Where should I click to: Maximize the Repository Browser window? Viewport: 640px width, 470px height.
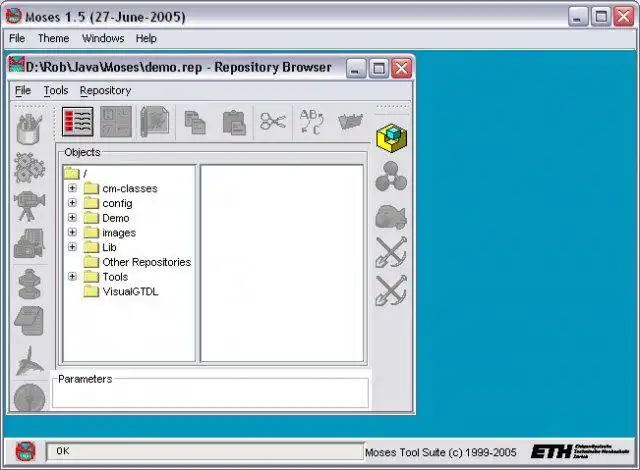click(x=379, y=68)
